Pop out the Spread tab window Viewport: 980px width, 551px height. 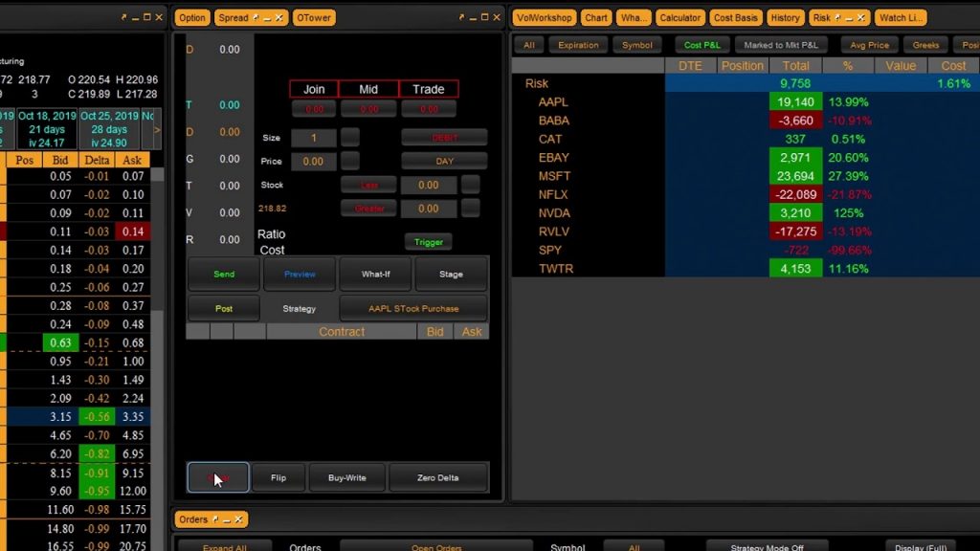256,17
